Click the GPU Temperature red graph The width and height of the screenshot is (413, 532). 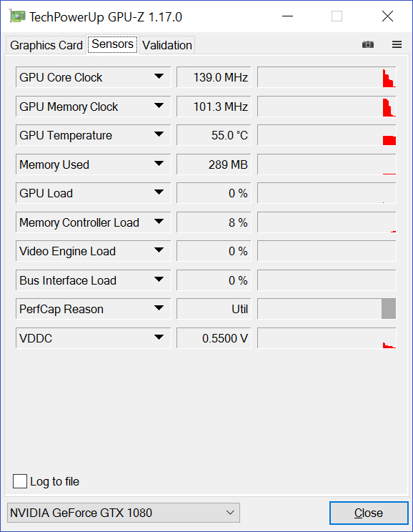327,135
